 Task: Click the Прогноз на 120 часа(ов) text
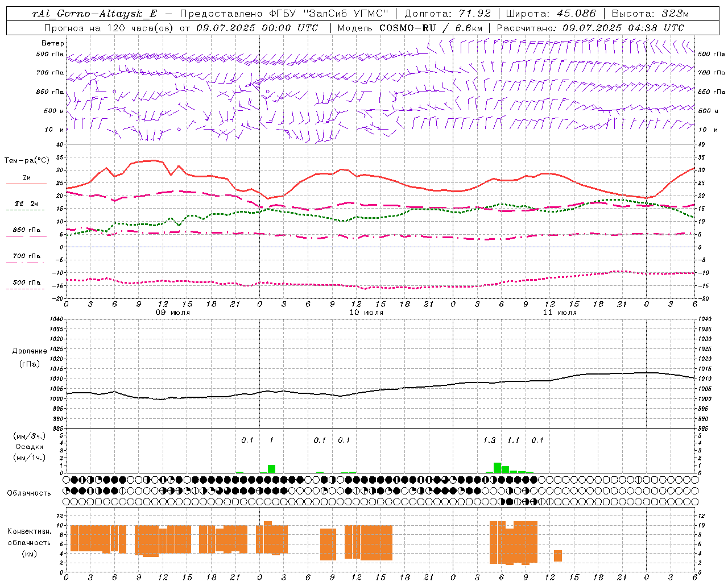pos(109,28)
